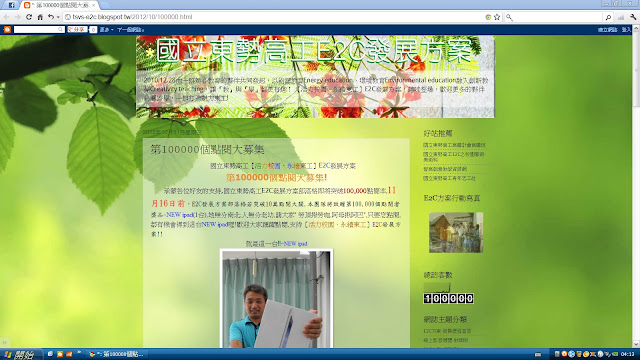
Task: Click the 登入 sign-in link
Action: point(626,30)
